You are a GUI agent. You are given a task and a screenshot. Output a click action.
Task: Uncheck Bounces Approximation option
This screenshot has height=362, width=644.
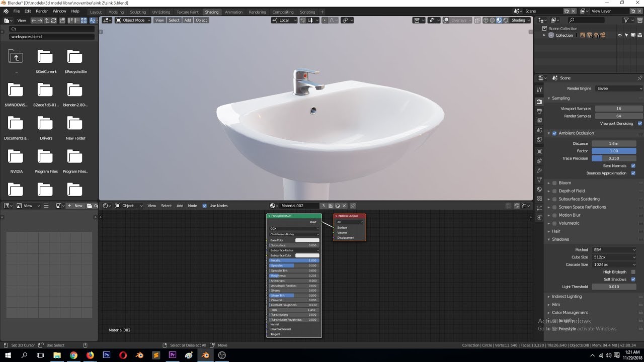(x=633, y=173)
